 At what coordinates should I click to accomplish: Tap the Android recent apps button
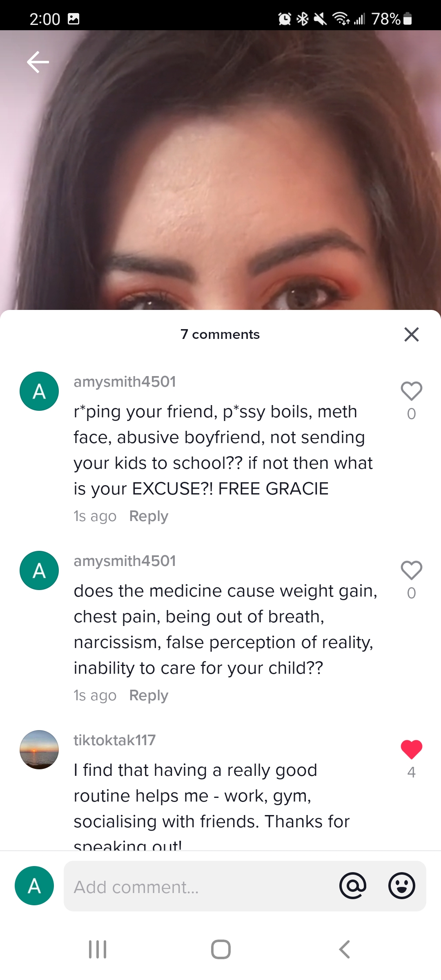[98, 949]
